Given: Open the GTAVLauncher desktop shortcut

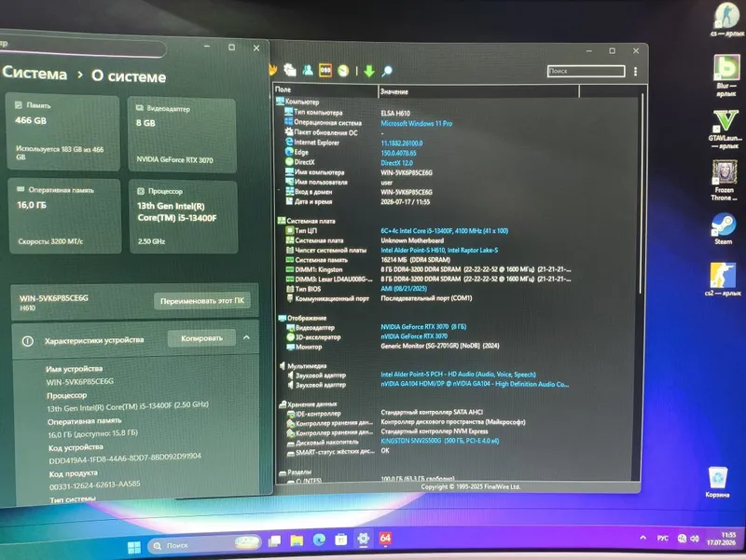Looking at the screenshot, I should point(725,130).
